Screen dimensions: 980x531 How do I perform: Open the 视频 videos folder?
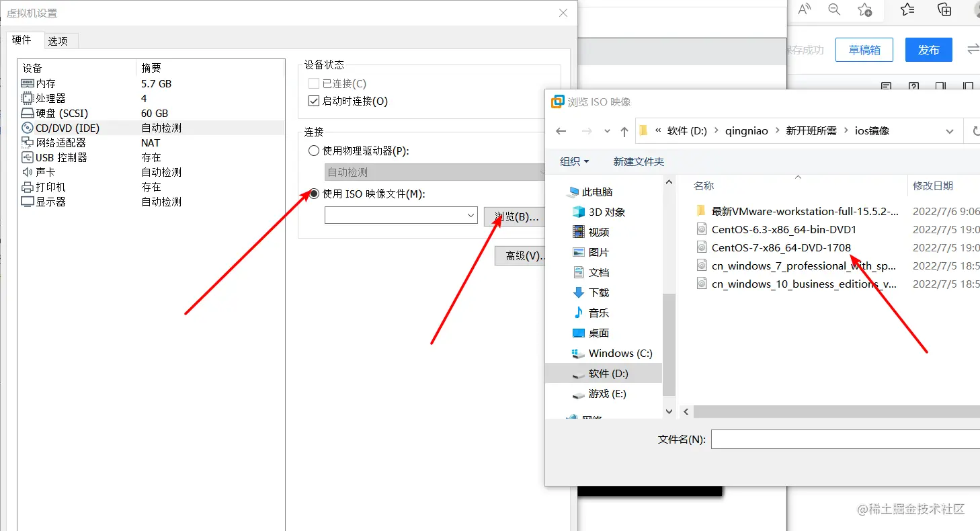point(591,232)
